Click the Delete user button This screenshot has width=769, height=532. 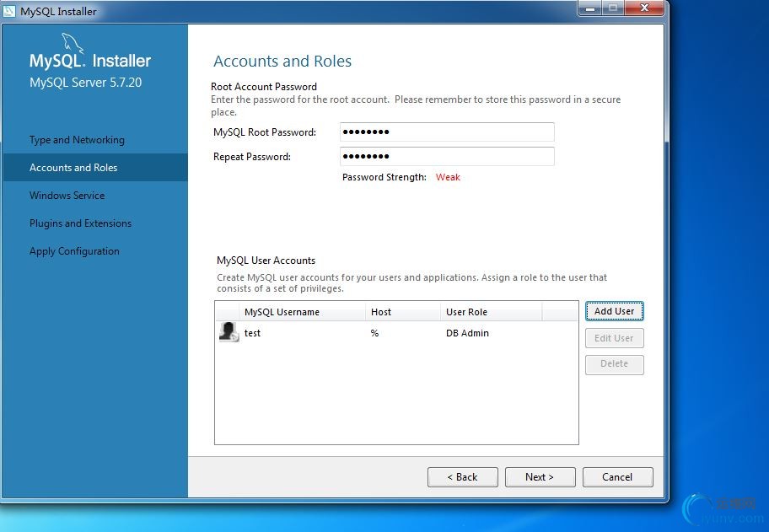tap(614, 364)
